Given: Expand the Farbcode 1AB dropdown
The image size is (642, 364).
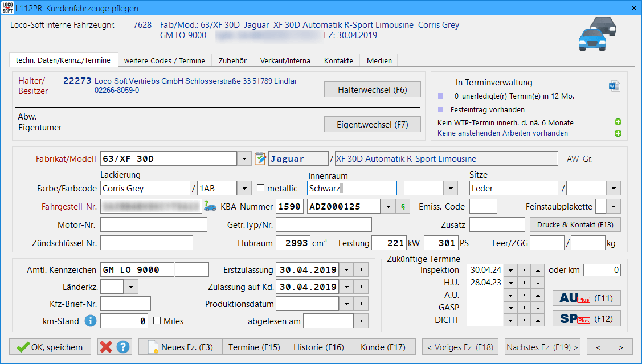Looking at the screenshot, I should pos(244,188).
